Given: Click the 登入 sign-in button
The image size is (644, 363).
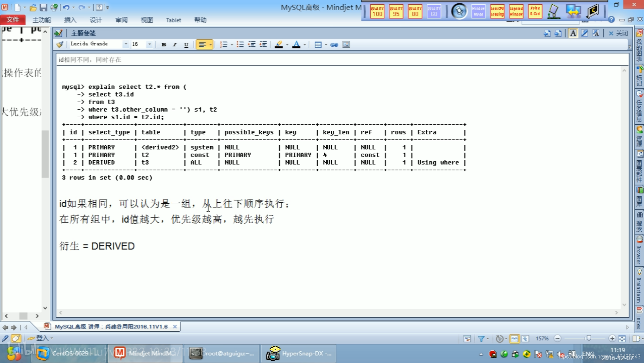Looking at the screenshot, I should tap(40, 338).
